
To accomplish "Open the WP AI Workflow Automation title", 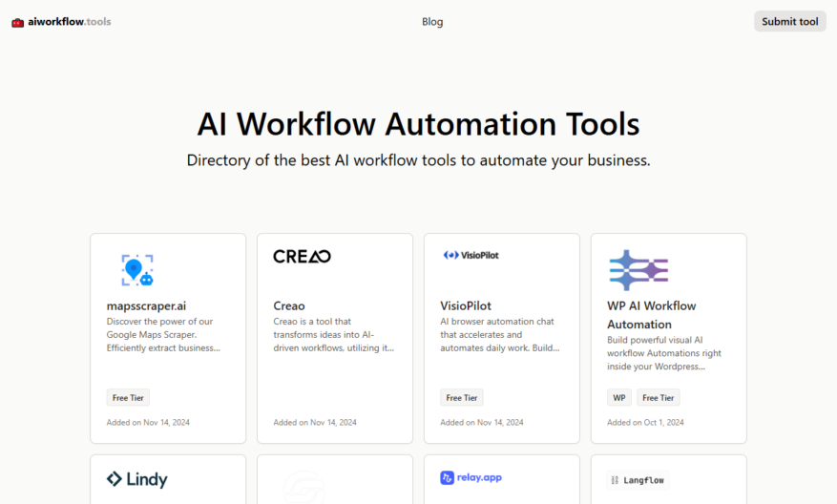I will [x=651, y=315].
